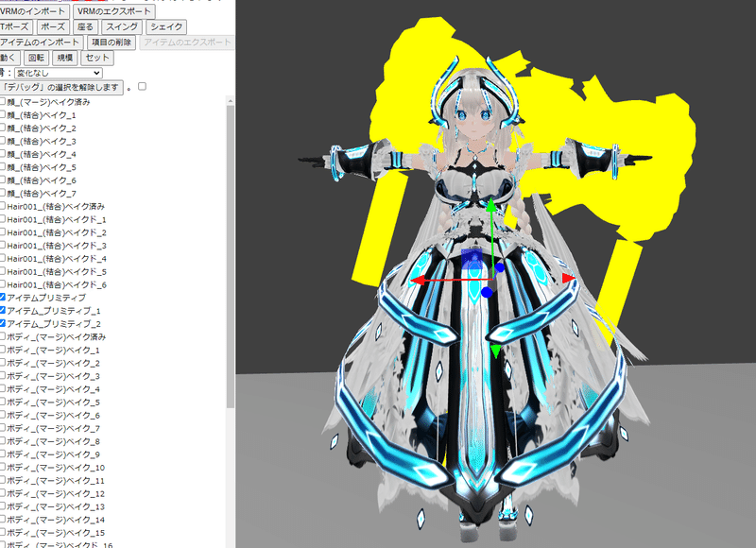Choose the 動く (move) transform mode
This screenshot has height=548, width=756.
(9, 58)
